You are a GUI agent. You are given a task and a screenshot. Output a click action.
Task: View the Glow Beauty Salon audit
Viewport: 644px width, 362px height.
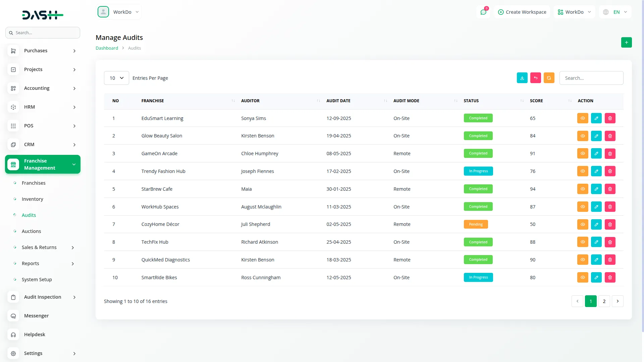coord(583,136)
